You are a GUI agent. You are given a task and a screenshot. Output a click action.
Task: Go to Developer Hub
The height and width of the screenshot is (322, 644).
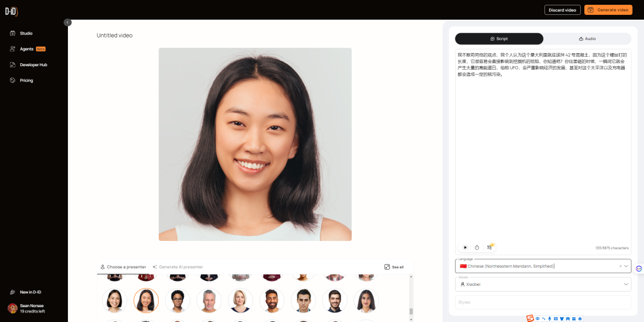click(x=33, y=64)
